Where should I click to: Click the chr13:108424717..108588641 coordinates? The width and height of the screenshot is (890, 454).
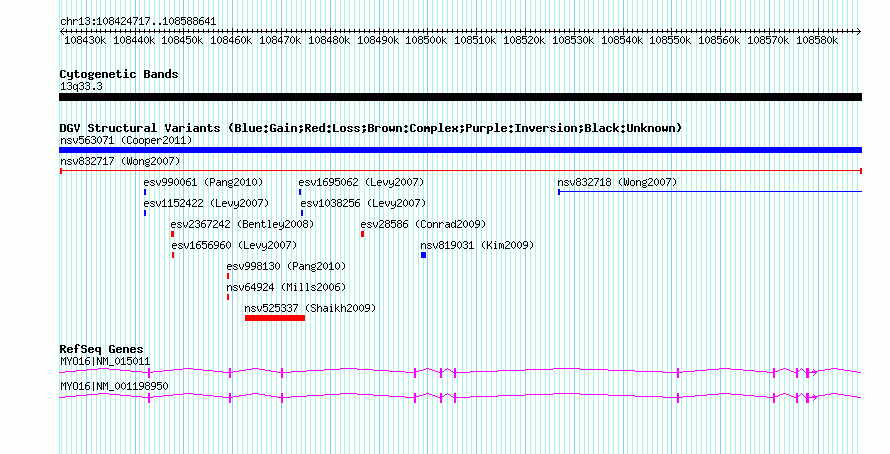click(138, 22)
